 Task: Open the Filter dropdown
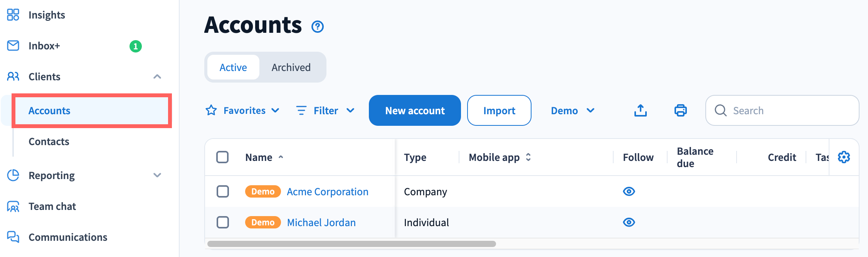[326, 111]
